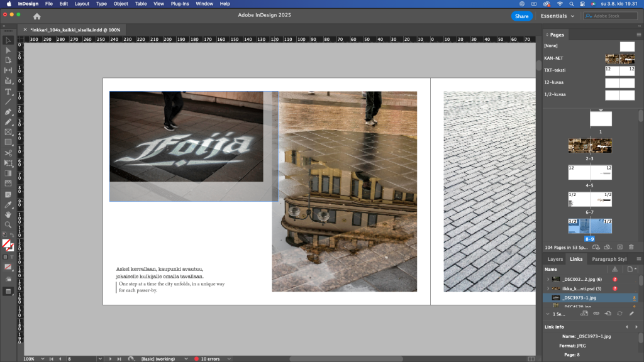Image resolution: width=644 pixels, height=362 pixels.
Task: Select the Hand tool
Action: pyautogui.click(x=8, y=215)
